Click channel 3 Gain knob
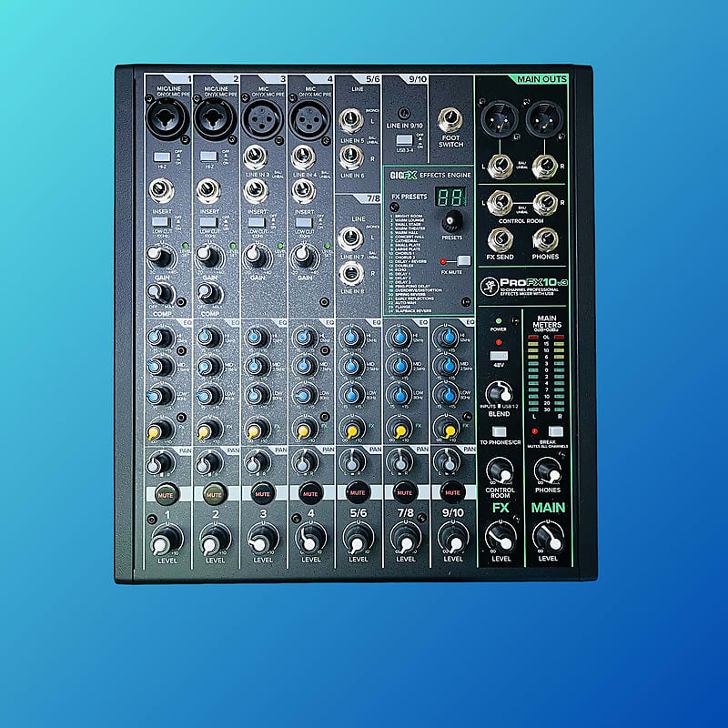The width and height of the screenshot is (728, 728). (x=256, y=256)
